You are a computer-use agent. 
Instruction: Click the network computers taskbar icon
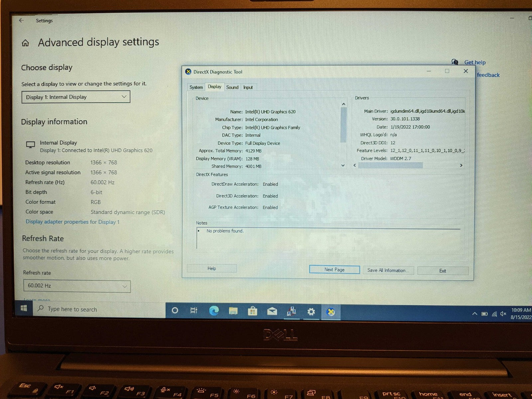(x=292, y=312)
